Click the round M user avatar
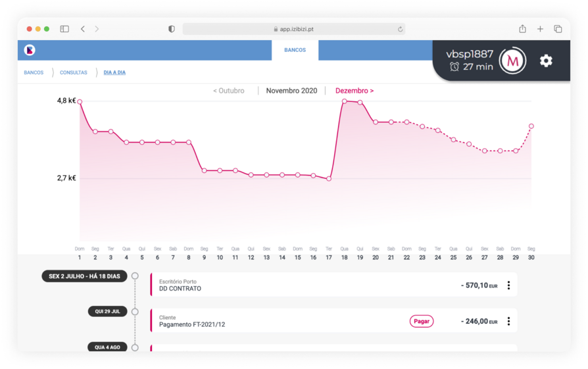This screenshot has height=369, width=588. (512, 61)
